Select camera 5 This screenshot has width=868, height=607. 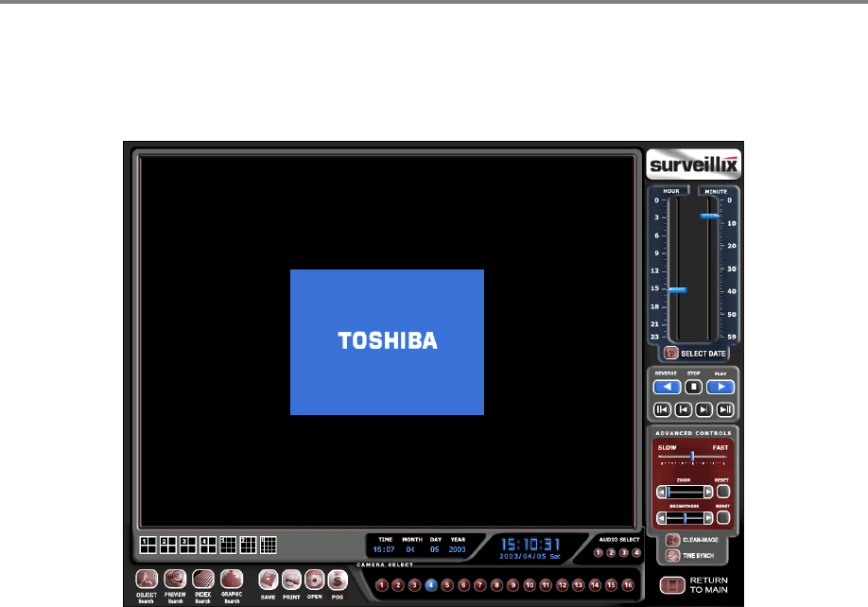pos(447,585)
